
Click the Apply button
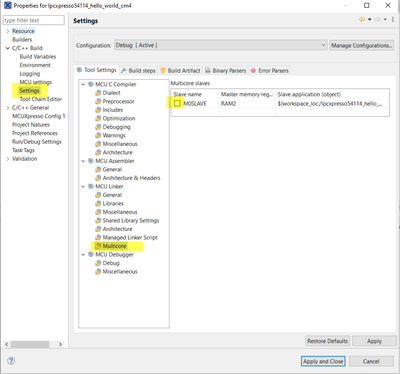pyautogui.click(x=374, y=341)
